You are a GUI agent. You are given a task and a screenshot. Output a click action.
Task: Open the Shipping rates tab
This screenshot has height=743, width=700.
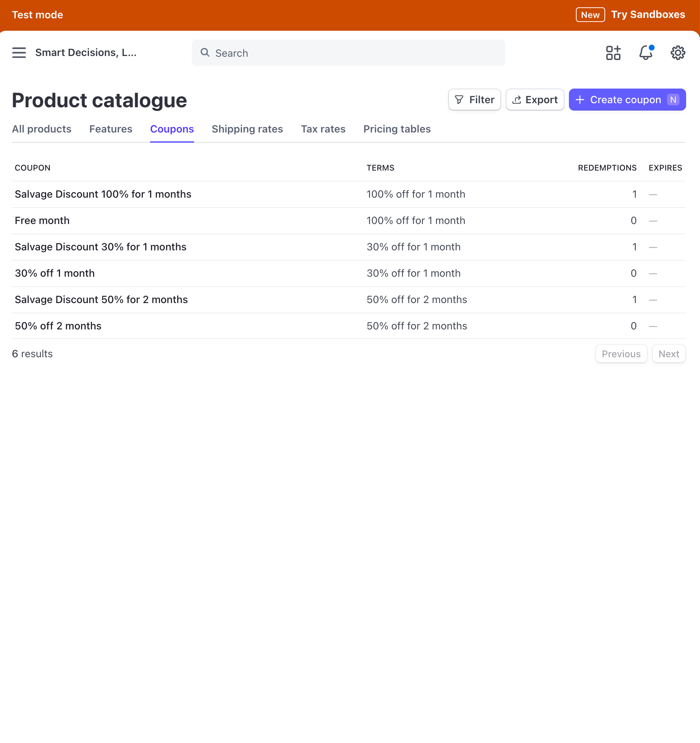247,129
